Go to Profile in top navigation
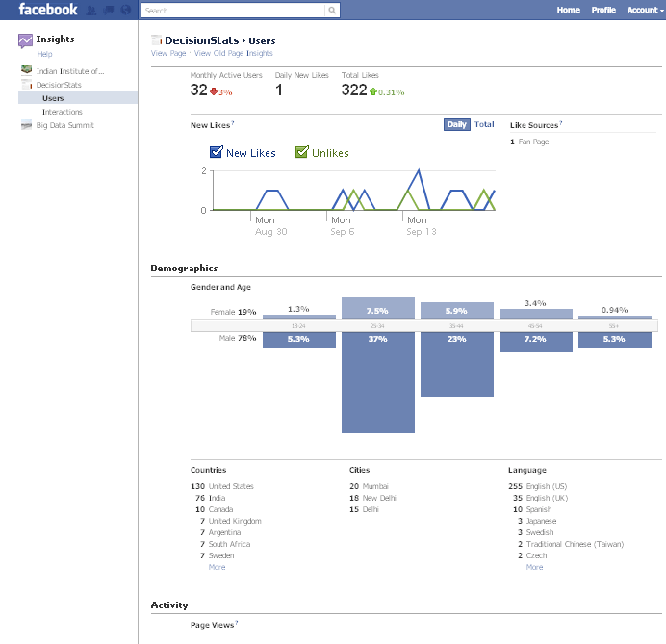This screenshot has width=666, height=644. pos(603,10)
